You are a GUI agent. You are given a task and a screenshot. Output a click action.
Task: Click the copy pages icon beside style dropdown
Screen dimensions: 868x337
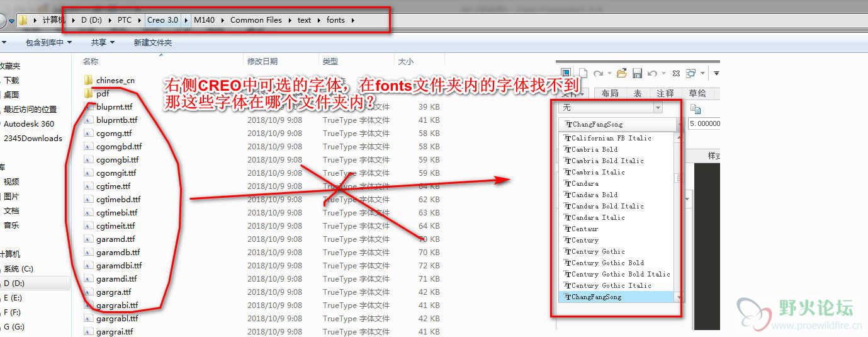696,109
